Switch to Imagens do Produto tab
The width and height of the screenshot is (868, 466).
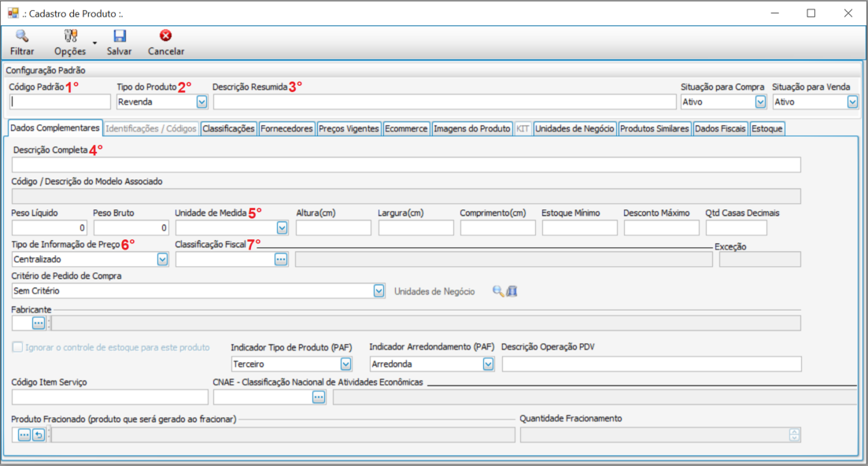471,128
